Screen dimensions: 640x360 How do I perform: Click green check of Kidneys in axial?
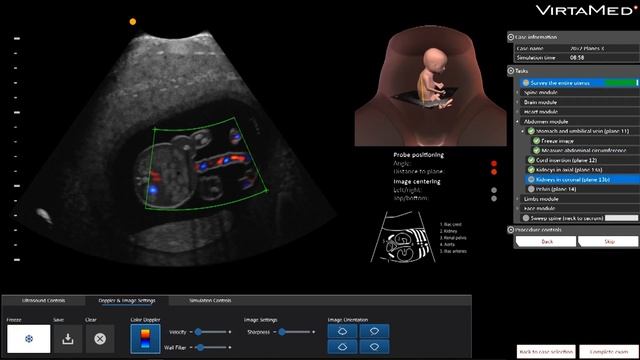coord(531,170)
